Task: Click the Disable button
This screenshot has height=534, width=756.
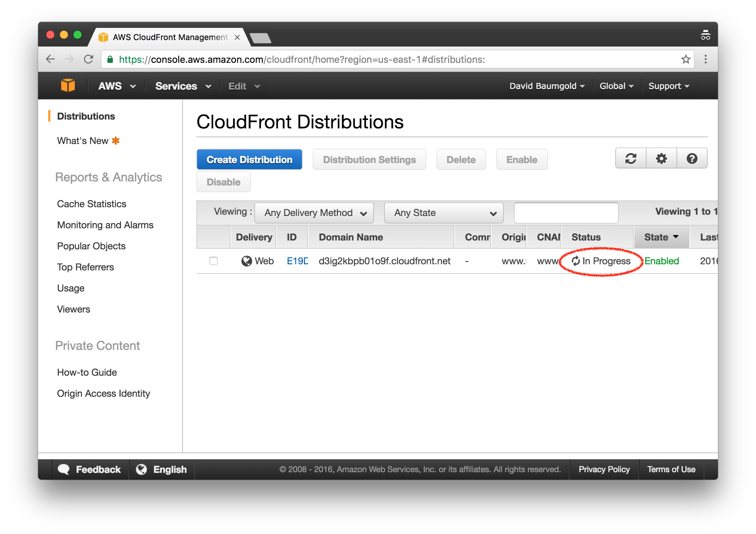Action: pyautogui.click(x=223, y=182)
